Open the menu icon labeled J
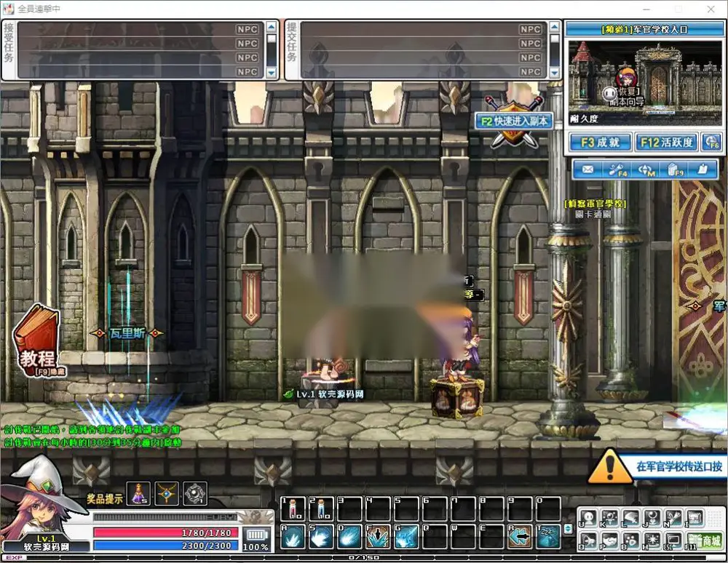Image resolution: width=728 pixels, height=563 pixels. pyautogui.click(x=652, y=519)
